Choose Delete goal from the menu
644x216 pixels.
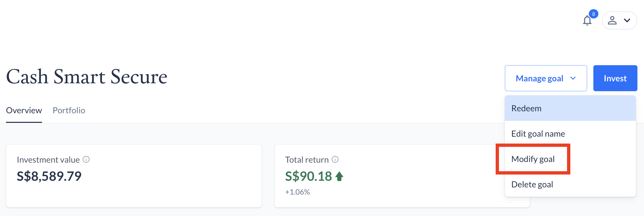click(570, 184)
